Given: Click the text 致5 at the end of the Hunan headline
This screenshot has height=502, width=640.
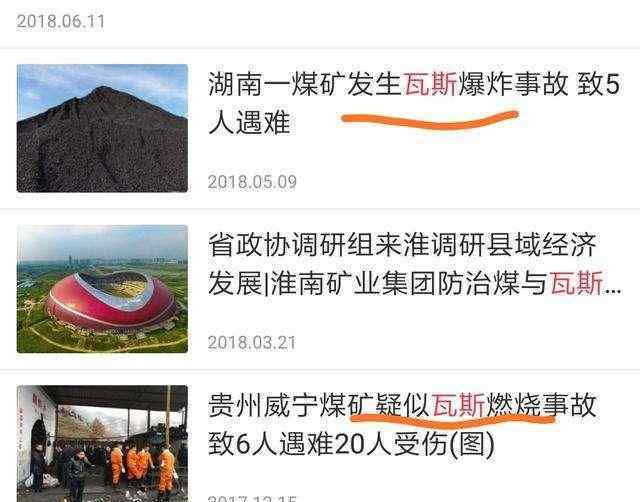Looking at the screenshot, I should (598, 84).
